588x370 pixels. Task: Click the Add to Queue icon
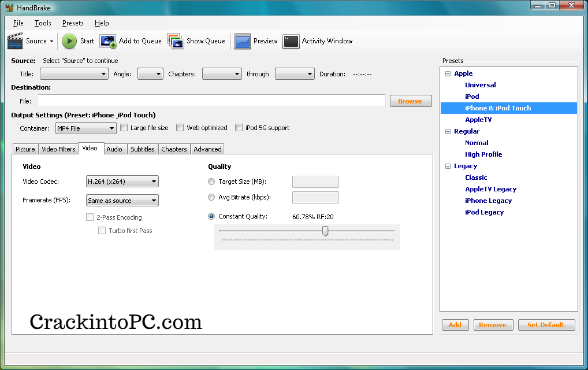click(x=108, y=41)
